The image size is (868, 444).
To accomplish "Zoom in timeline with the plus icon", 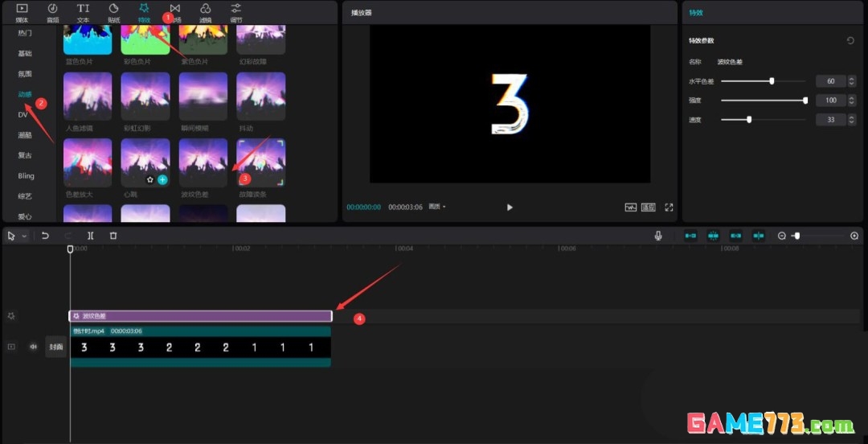I will (x=854, y=236).
